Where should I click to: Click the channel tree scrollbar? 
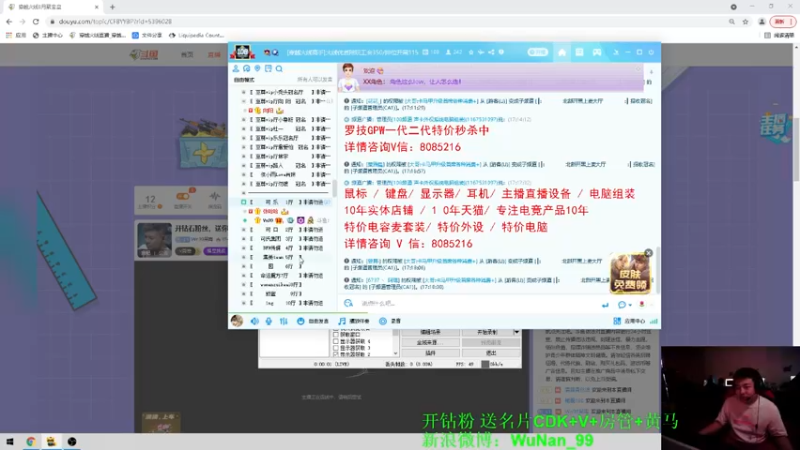pyautogui.click(x=335, y=188)
